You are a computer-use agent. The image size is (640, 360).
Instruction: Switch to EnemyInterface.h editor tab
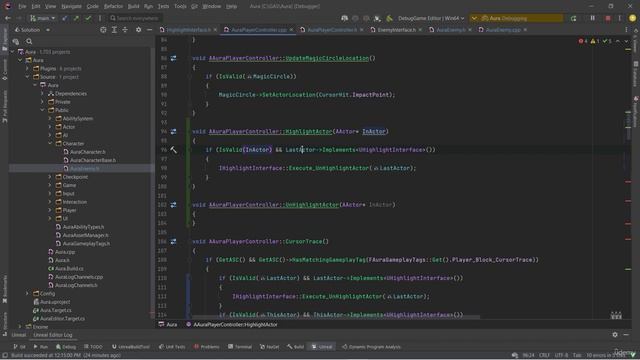396,30
